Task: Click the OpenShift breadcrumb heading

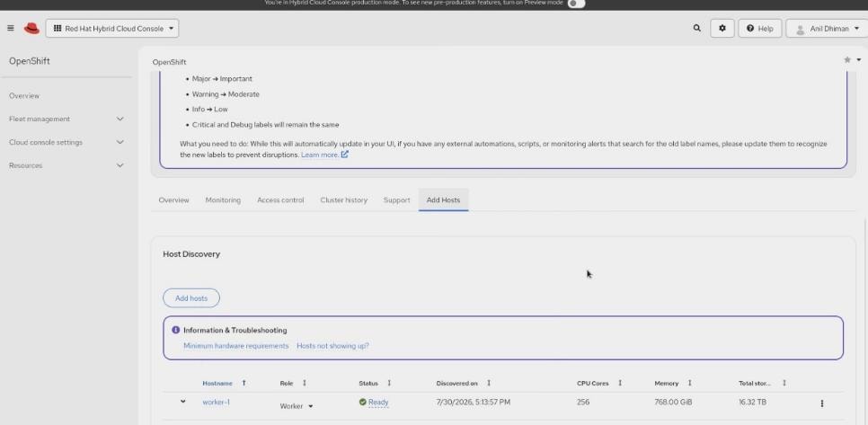Action: click(170, 62)
